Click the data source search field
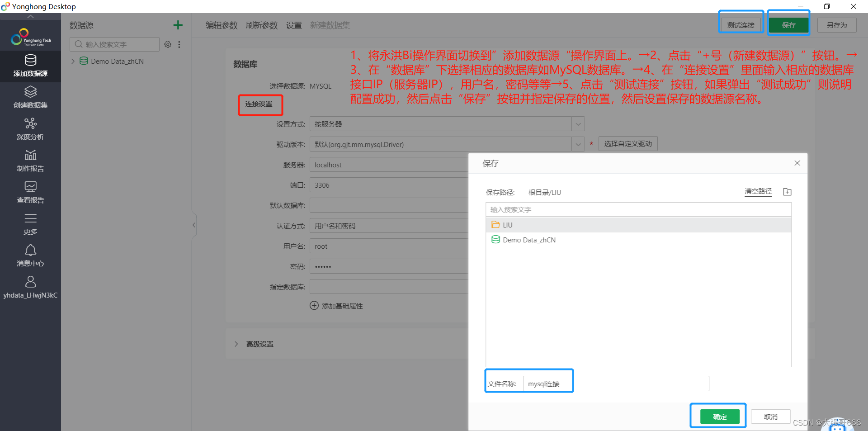The height and width of the screenshot is (431, 868). click(x=114, y=44)
